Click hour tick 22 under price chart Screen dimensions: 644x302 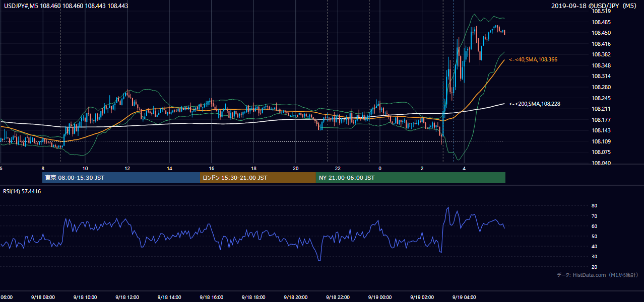tap(338, 169)
